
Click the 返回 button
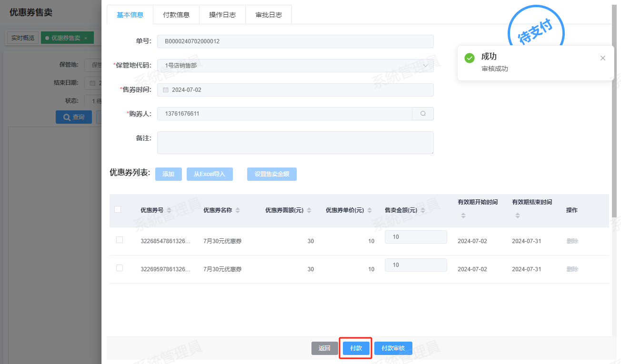click(x=325, y=348)
